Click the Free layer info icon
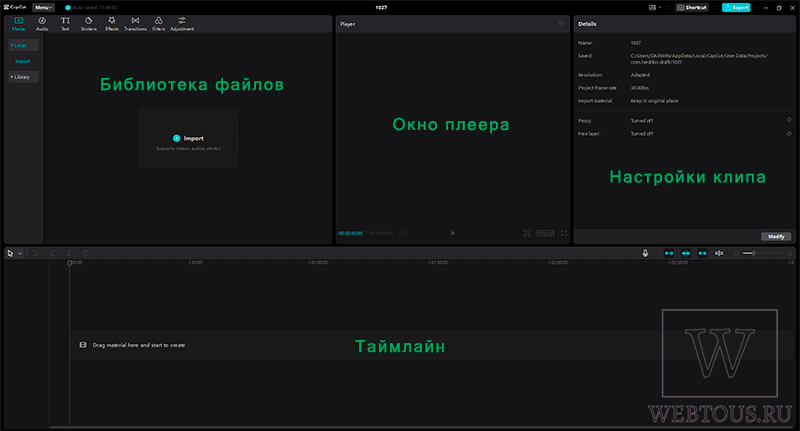Screen dimensions: 800x431 pyautogui.click(x=789, y=133)
